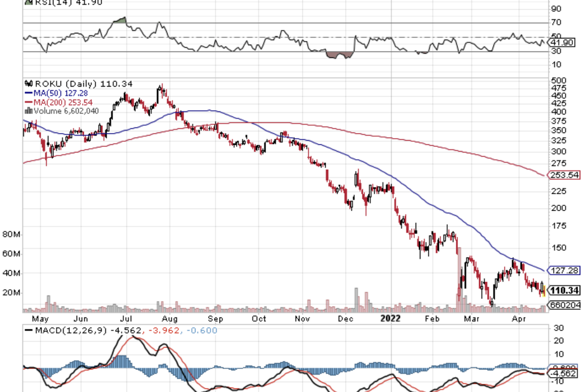Screen dimensions: 583x392
Task: Click the blue MA(50) legend line swatch
Action: [29, 93]
